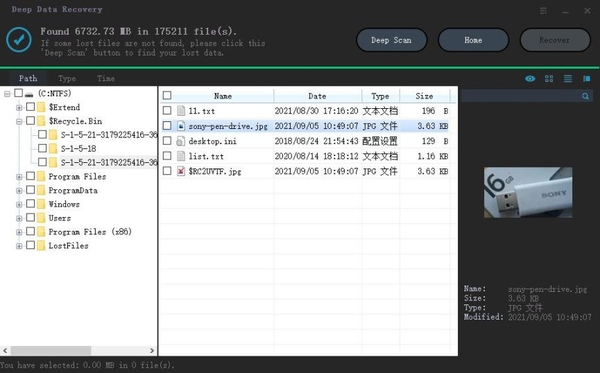Switch to large thumbnails grid view

pyautogui.click(x=549, y=79)
